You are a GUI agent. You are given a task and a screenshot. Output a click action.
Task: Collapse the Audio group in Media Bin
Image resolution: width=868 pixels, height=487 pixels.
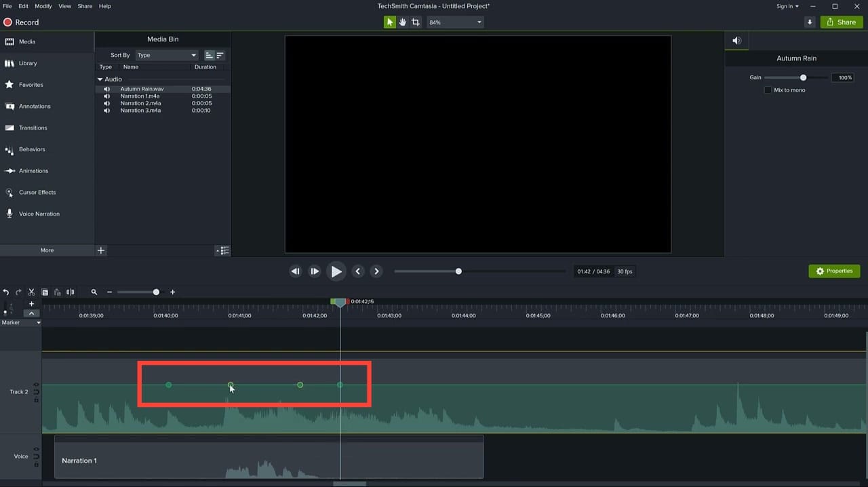[100, 79]
